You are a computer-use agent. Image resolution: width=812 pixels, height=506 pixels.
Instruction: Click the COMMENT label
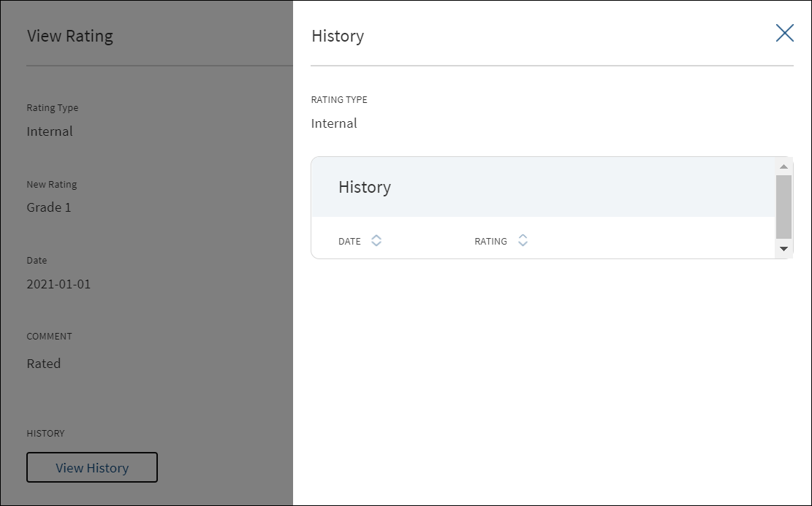[x=49, y=337]
